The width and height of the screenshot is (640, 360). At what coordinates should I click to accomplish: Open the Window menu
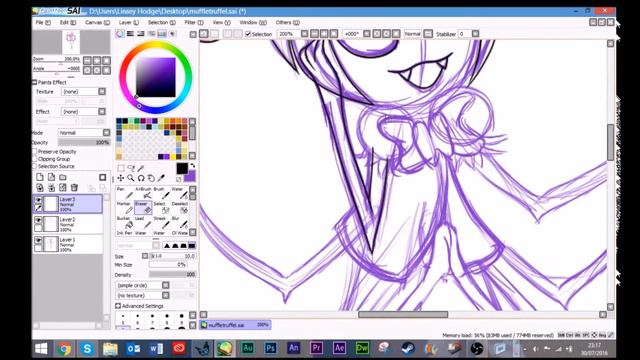pyautogui.click(x=253, y=22)
